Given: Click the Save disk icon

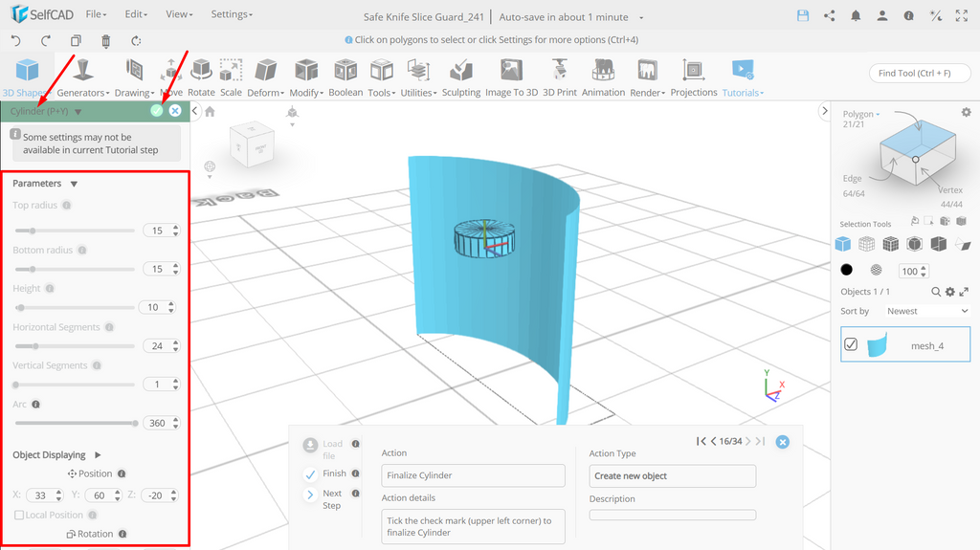Looking at the screenshot, I should [x=803, y=16].
